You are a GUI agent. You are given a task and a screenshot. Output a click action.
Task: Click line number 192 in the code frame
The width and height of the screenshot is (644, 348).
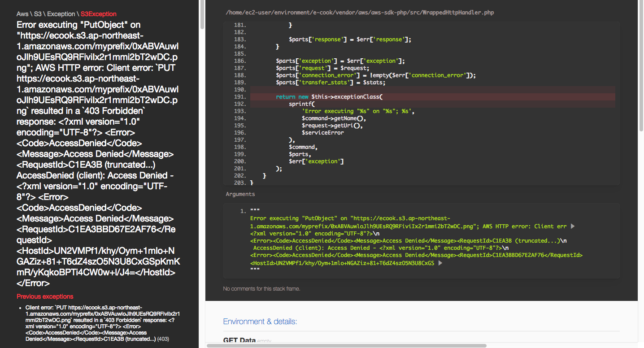tap(239, 104)
